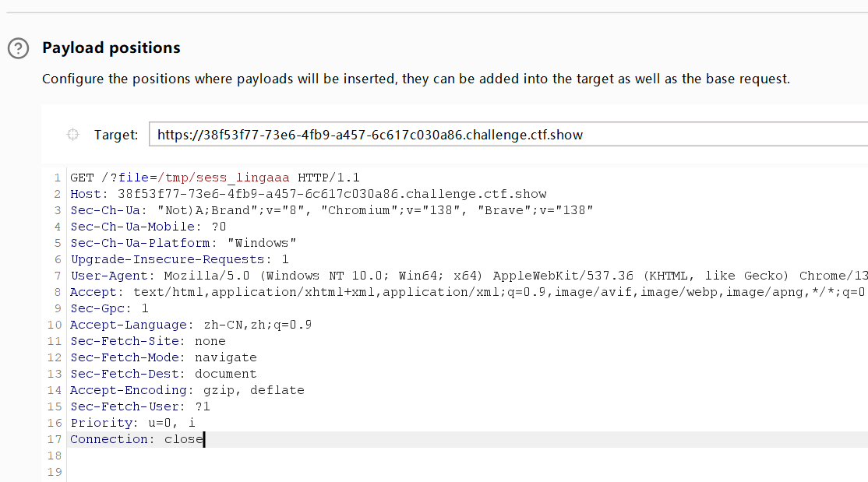Image resolution: width=868 pixels, height=482 pixels.
Task: Place cursor on empty line 19
Action: pos(468,472)
